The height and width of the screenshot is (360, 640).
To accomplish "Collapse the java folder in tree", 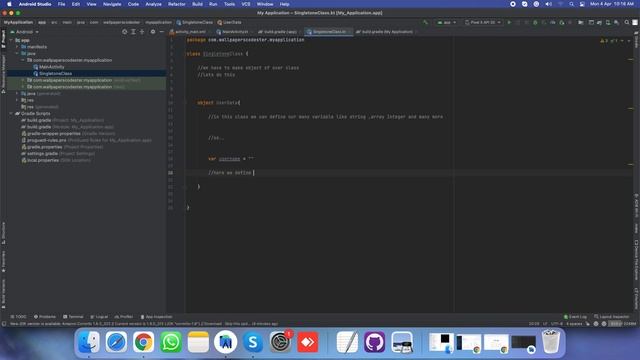I will click(x=17, y=53).
